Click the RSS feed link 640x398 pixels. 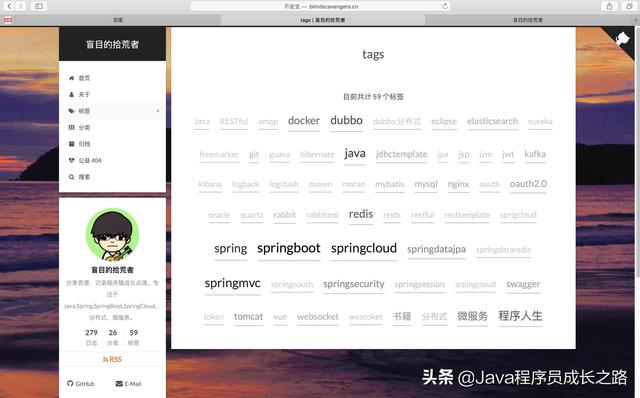[x=112, y=359]
